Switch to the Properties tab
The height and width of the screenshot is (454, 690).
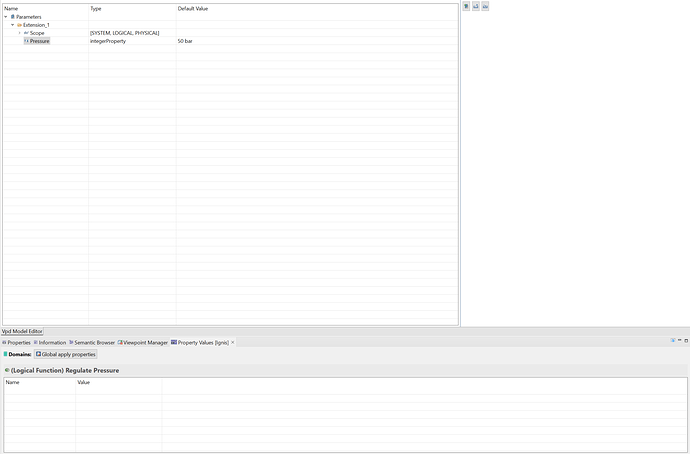[19, 342]
